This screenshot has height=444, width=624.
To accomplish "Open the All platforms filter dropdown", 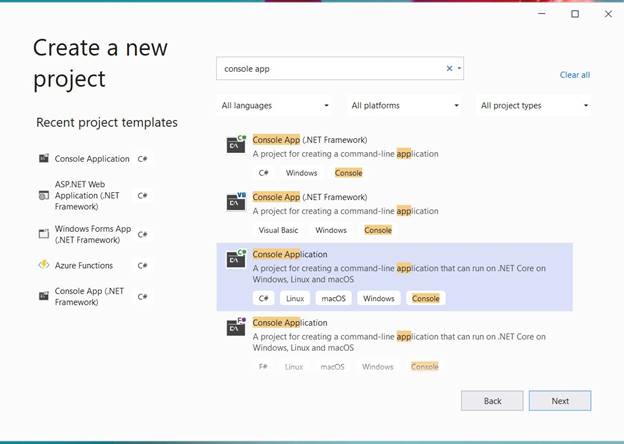I will 405,105.
